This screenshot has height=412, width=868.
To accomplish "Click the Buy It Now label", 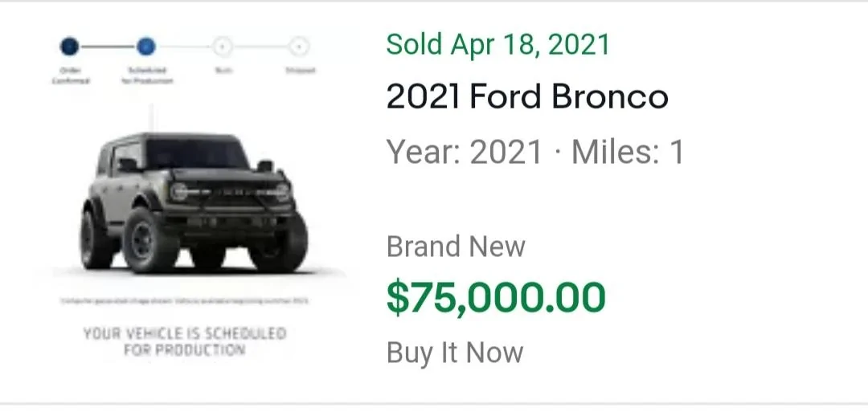I will [x=454, y=353].
